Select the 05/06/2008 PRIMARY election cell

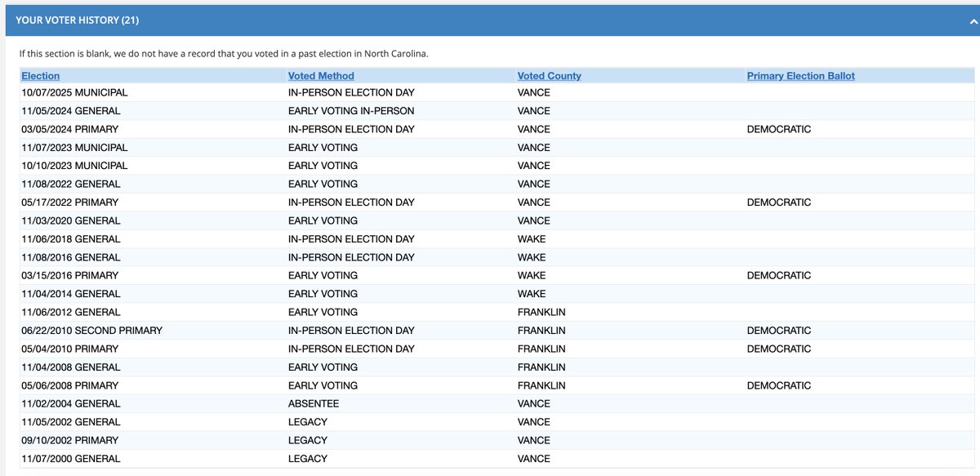70,385
